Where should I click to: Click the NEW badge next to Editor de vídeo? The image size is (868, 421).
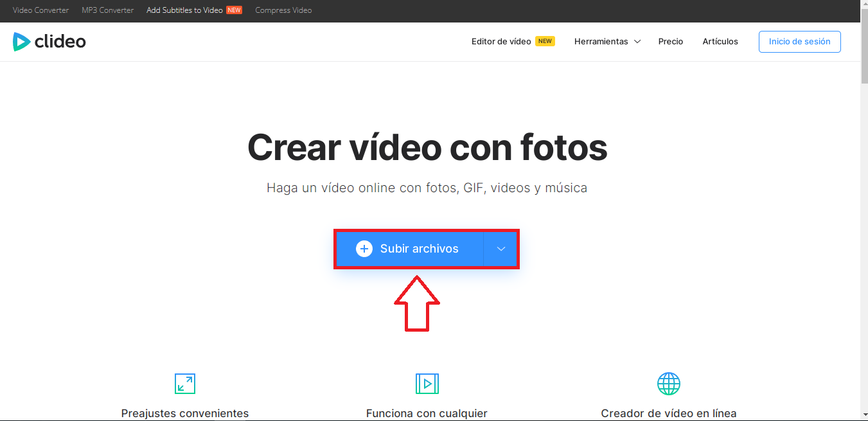545,40
